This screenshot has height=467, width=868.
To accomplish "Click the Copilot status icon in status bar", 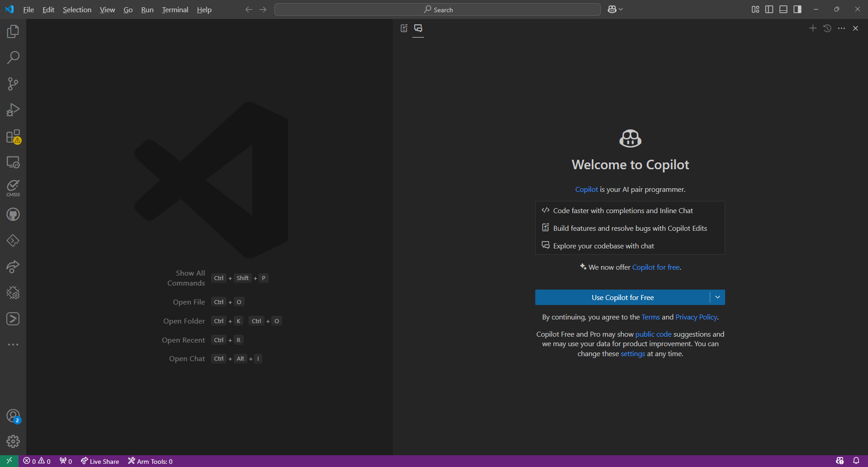I will [840, 461].
